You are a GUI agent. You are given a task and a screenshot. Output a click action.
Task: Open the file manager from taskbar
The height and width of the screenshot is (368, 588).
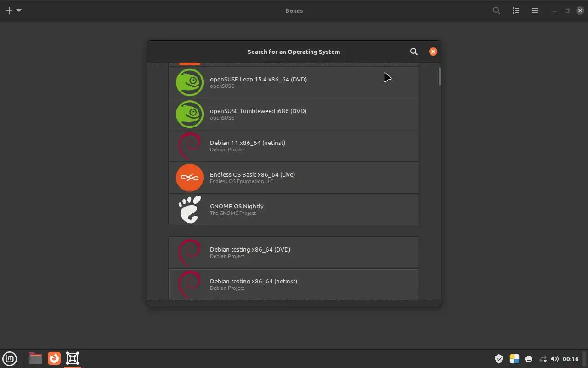35,358
